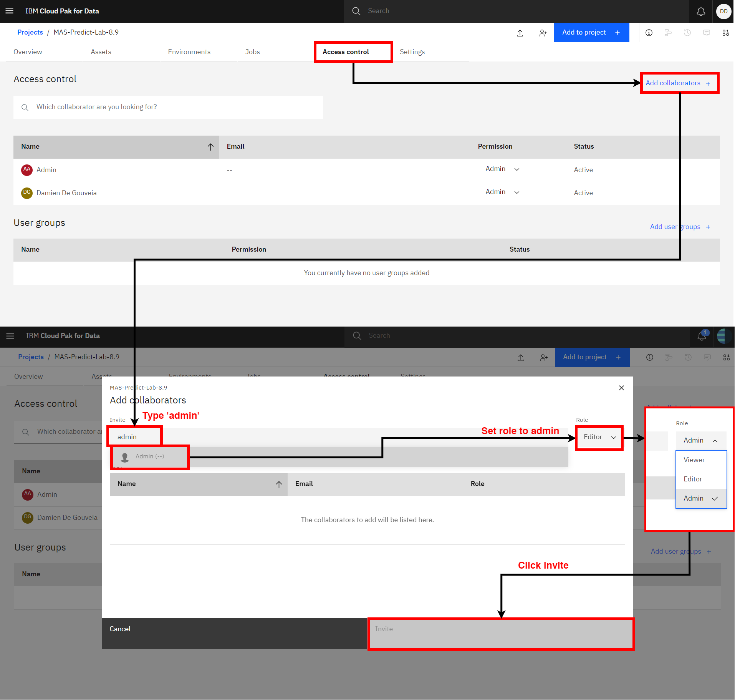Click the export project upload icon in top toolbar
Viewport: 735px width, 700px height.
[520, 33]
